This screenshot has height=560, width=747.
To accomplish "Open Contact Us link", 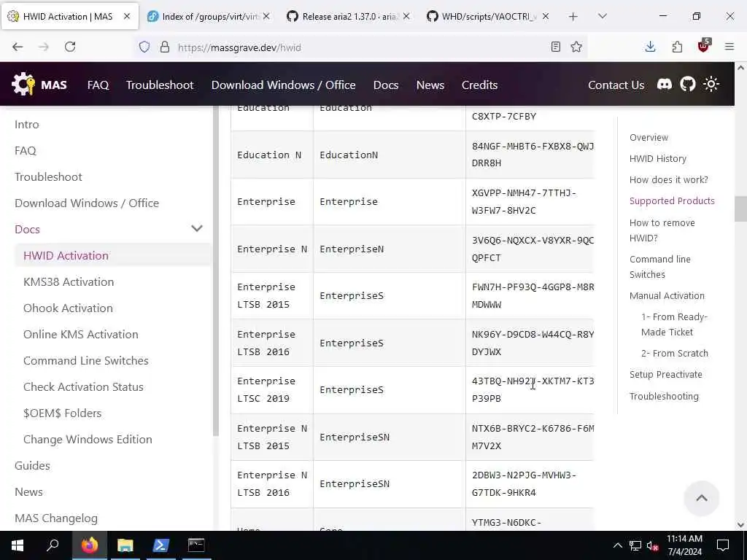I will [616, 85].
